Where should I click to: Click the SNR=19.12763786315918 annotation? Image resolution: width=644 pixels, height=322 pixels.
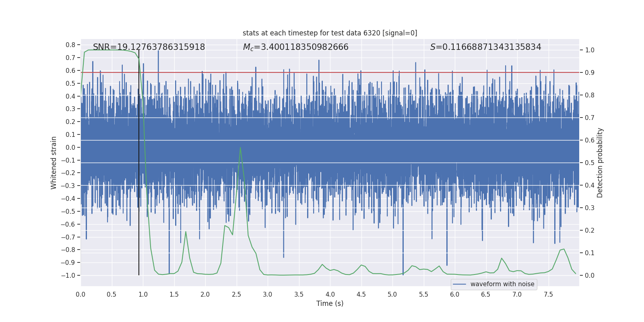(x=149, y=47)
